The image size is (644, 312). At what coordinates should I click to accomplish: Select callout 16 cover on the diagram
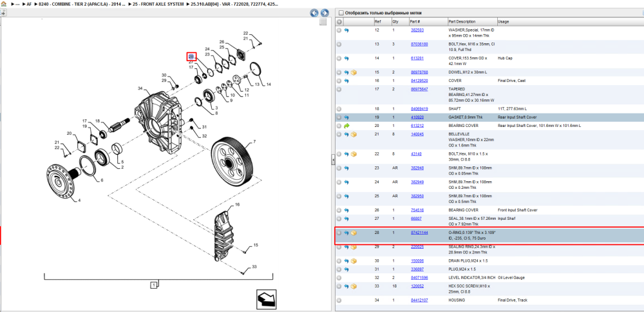point(238,204)
